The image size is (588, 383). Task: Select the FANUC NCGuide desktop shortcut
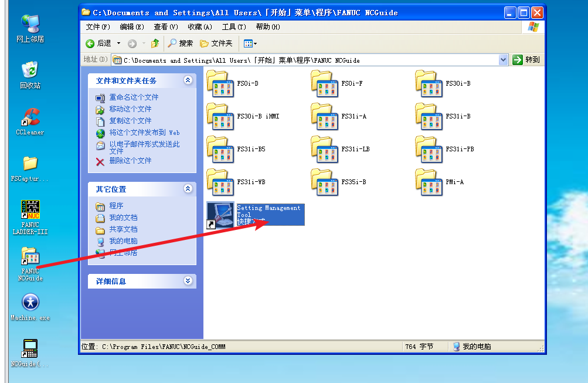[x=30, y=264]
